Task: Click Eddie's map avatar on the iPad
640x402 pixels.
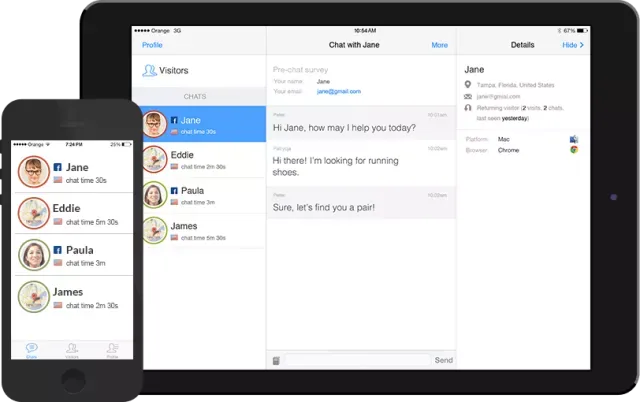Action: 155,159
